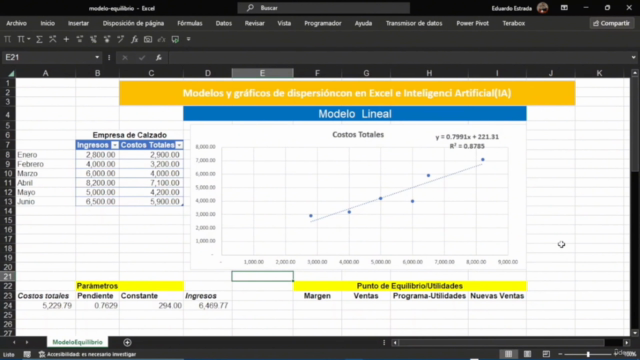
Task: Click the Compartir share button
Action: 611,23
